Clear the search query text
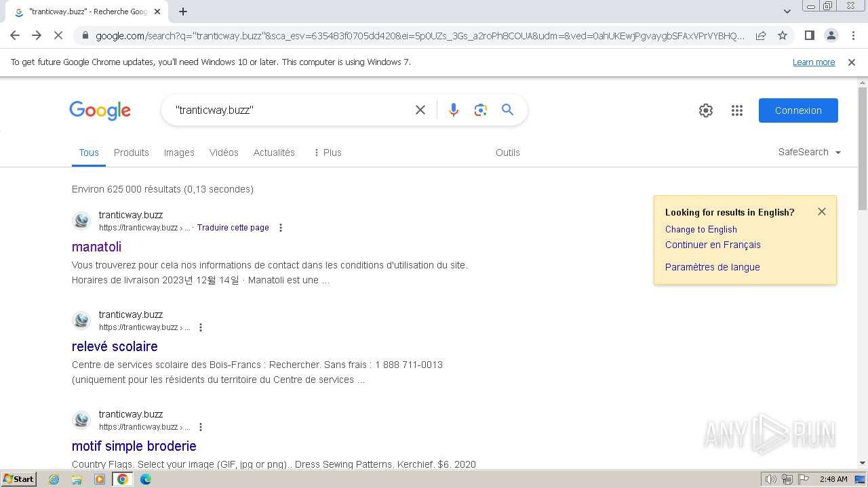Viewport: 868px width, 488px height. tap(420, 110)
